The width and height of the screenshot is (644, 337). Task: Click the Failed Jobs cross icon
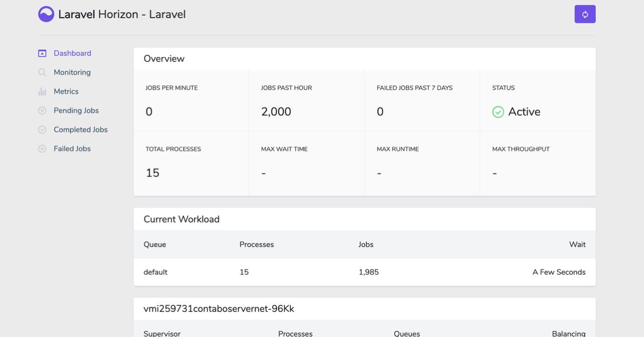42,149
